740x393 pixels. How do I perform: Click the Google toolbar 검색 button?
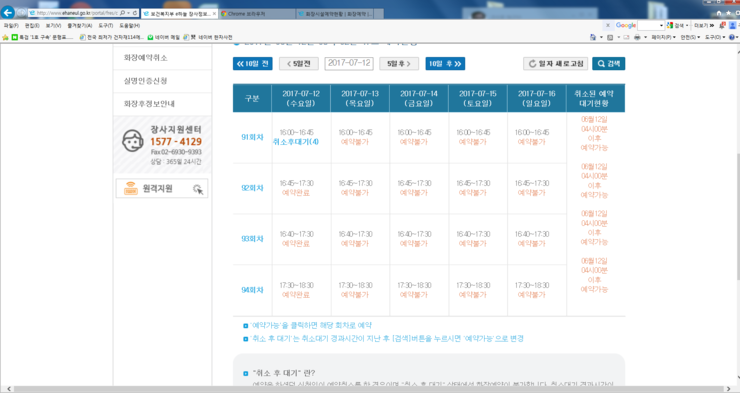pos(676,25)
